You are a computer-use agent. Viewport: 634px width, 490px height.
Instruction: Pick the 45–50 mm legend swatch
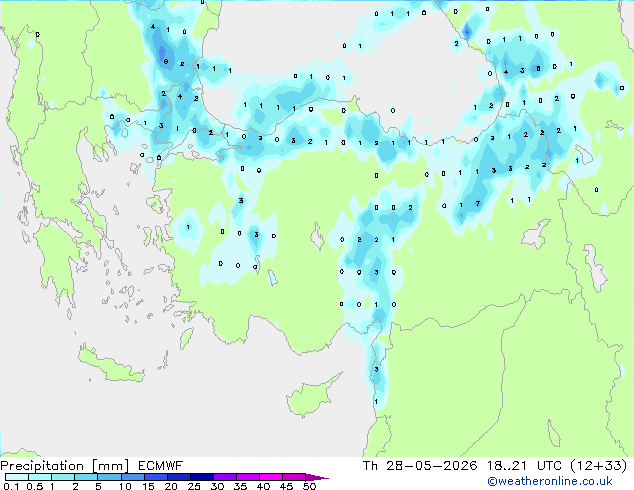[x=294, y=477]
